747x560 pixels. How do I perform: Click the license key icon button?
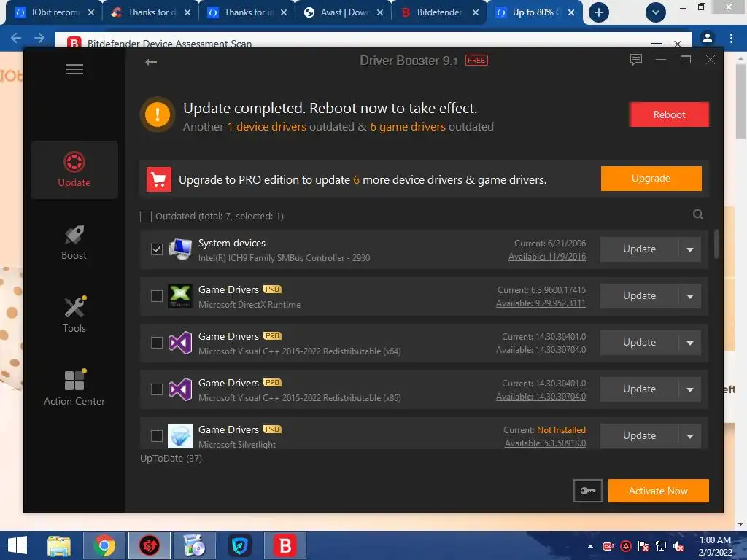(588, 491)
